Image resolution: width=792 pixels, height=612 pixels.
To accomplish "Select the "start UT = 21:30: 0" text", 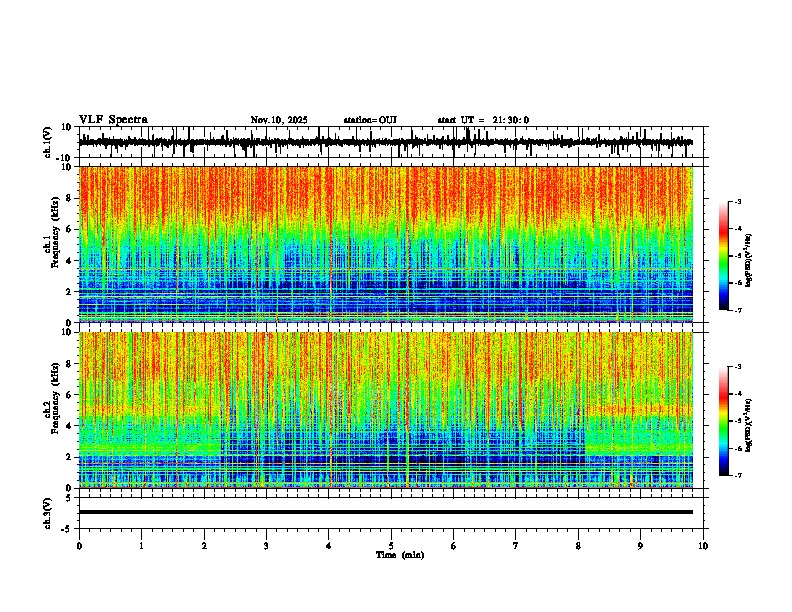I will tap(483, 120).
